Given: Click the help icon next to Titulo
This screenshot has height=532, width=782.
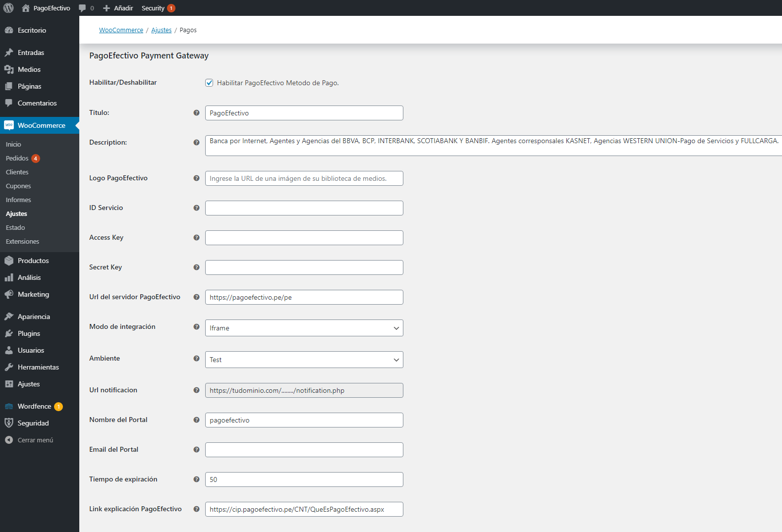Looking at the screenshot, I should 196,113.
